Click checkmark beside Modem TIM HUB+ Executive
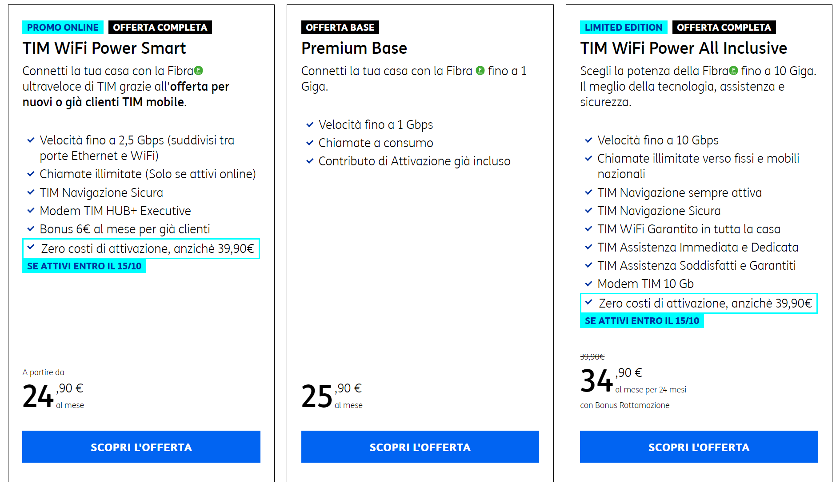 [x=31, y=211]
